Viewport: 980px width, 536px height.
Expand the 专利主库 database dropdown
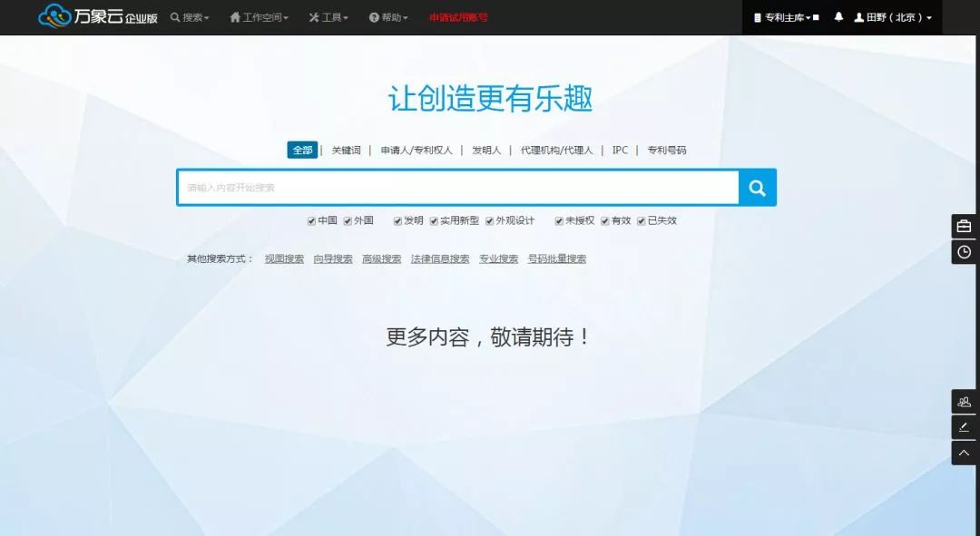point(786,17)
